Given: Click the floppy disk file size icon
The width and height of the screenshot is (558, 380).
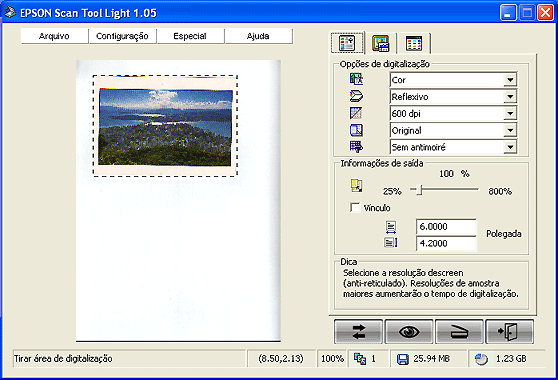Looking at the screenshot, I should tap(403, 359).
